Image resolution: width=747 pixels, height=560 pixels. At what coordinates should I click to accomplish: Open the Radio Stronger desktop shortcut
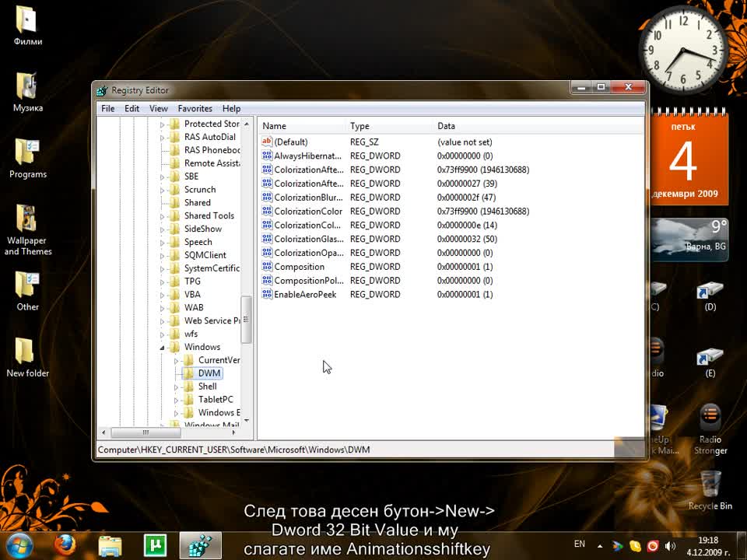(x=710, y=430)
